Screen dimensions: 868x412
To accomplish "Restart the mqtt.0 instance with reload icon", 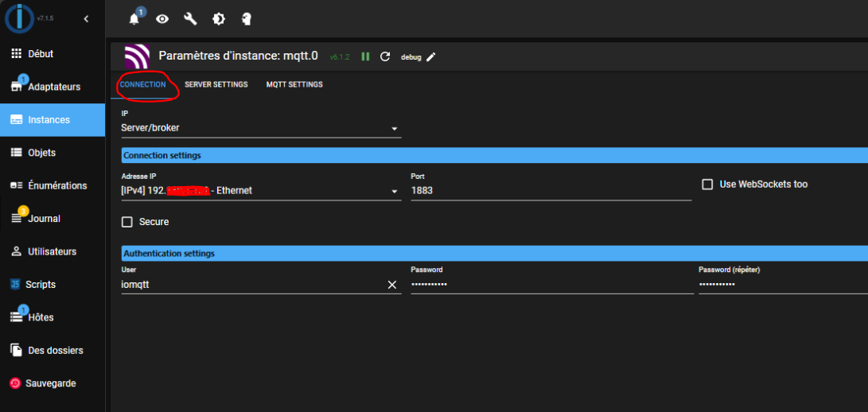I will [385, 56].
